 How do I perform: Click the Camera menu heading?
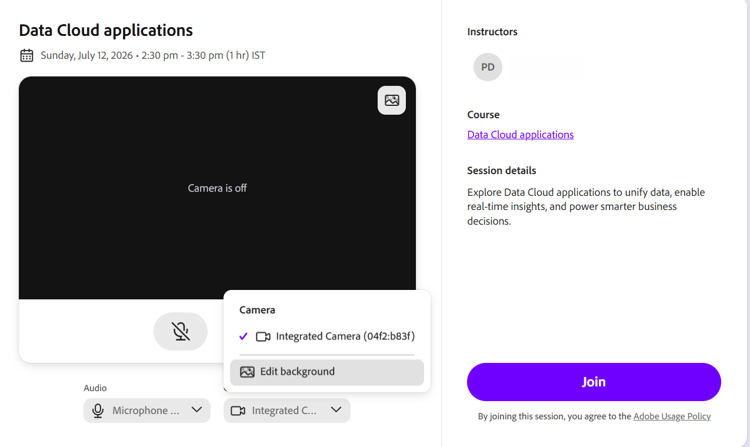point(257,310)
